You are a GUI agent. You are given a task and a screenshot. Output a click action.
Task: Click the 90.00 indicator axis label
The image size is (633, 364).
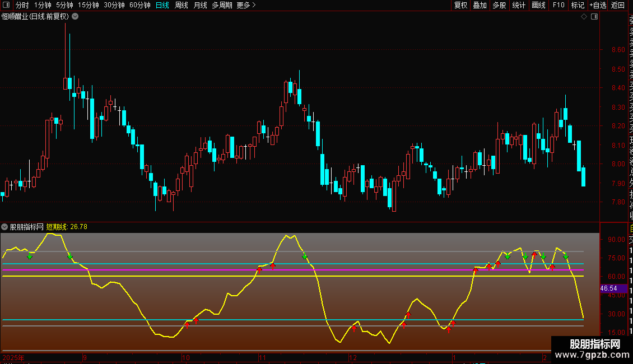point(616,239)
